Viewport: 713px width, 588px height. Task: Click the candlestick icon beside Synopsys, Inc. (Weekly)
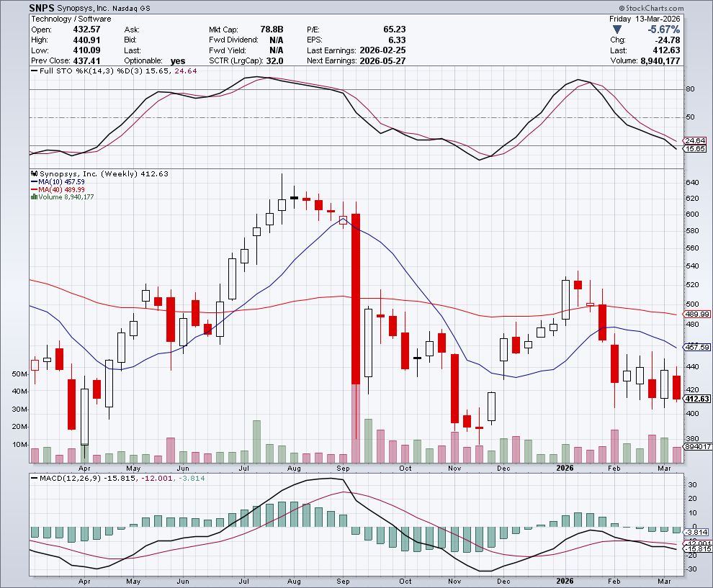(x=34, y=173)
